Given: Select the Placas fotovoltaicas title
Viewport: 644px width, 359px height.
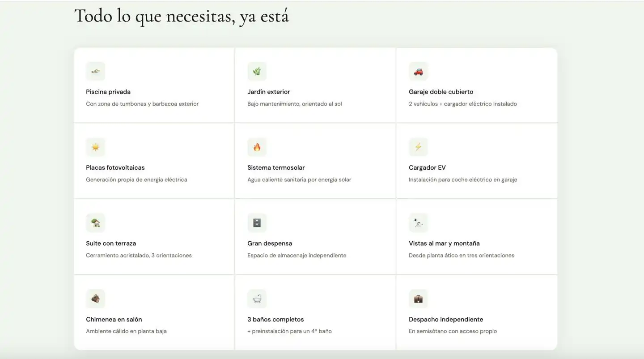Looking at the screenshot, I should click(x=115, y=167).
